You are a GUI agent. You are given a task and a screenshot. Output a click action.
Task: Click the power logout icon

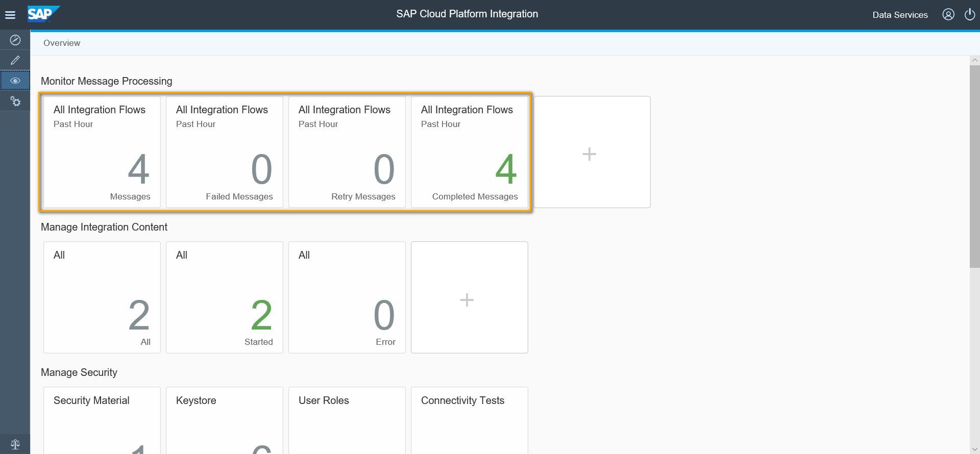pos(970,14)
